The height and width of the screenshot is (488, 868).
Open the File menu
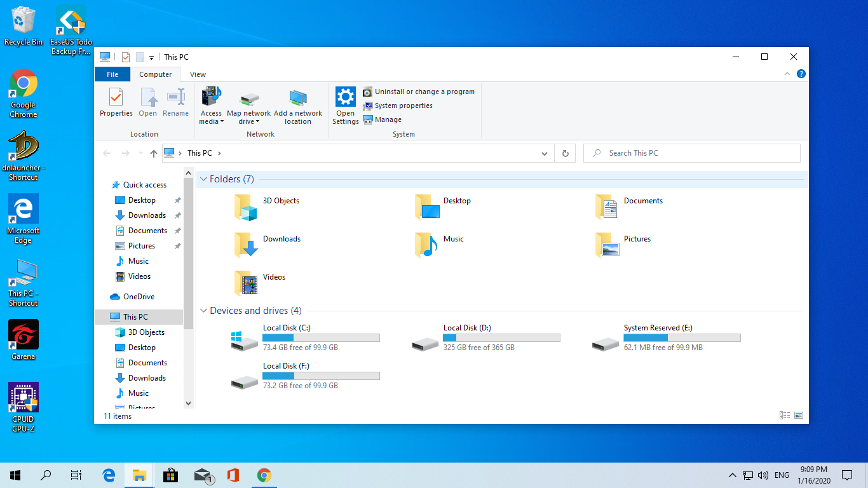(112, 74)
